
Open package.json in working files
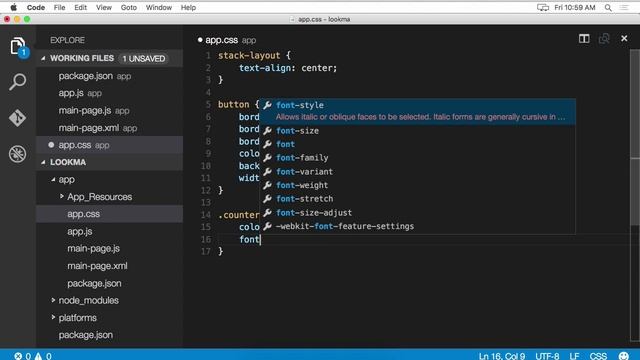pyautogui.click(x=109, y=76)
